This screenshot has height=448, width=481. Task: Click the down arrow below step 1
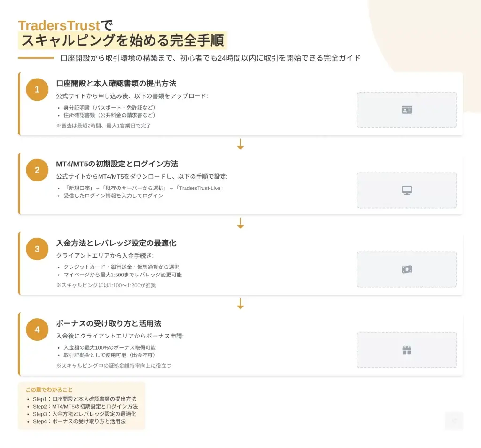pyautogui.click(x=240, y=144)
